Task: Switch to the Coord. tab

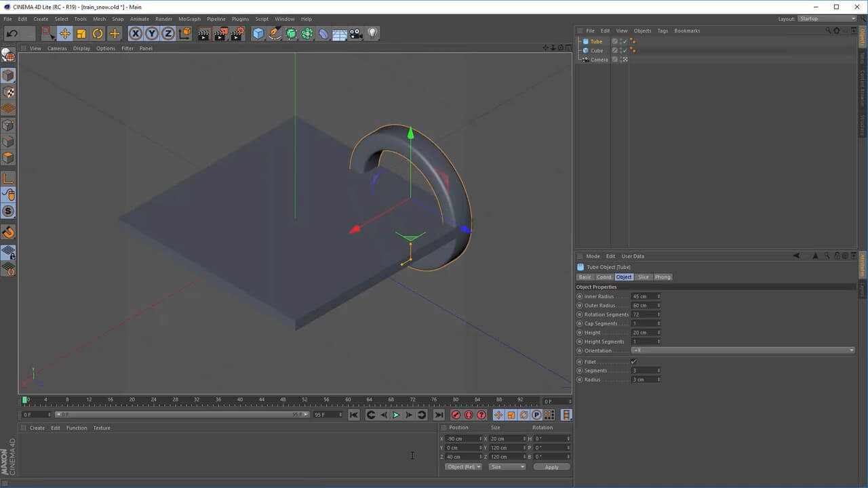Action: (604, 277)
